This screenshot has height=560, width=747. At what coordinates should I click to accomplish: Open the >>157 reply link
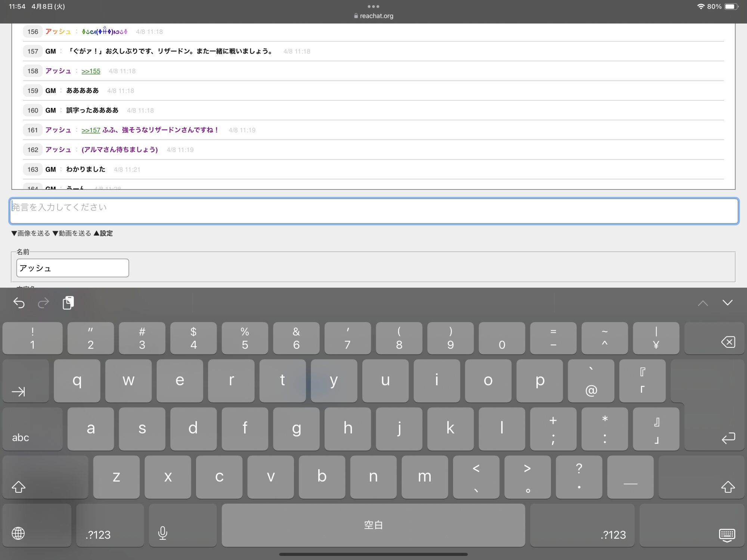(x=91, y=130)
